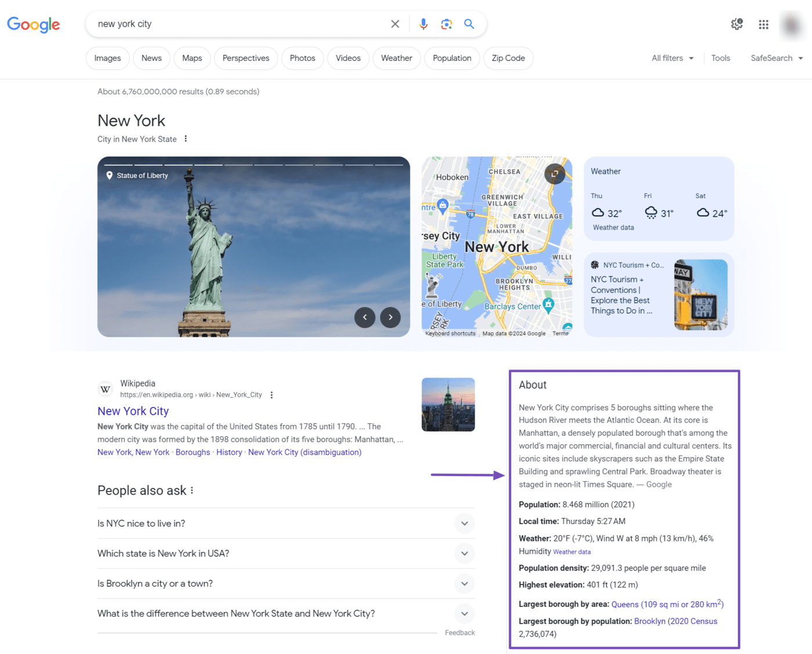Click Friday's snow weather icon
The image size is (812, 654).
(x=651, y=213)
